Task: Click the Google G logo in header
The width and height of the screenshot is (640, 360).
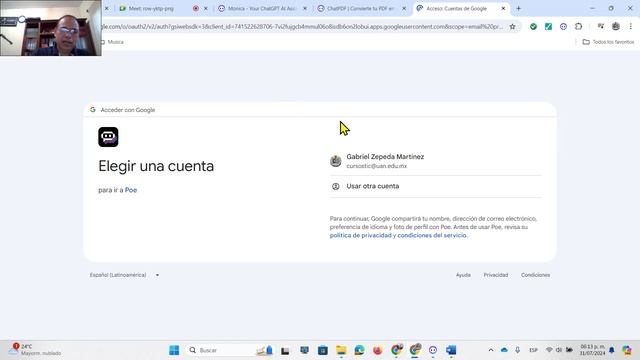Action: 93,110
